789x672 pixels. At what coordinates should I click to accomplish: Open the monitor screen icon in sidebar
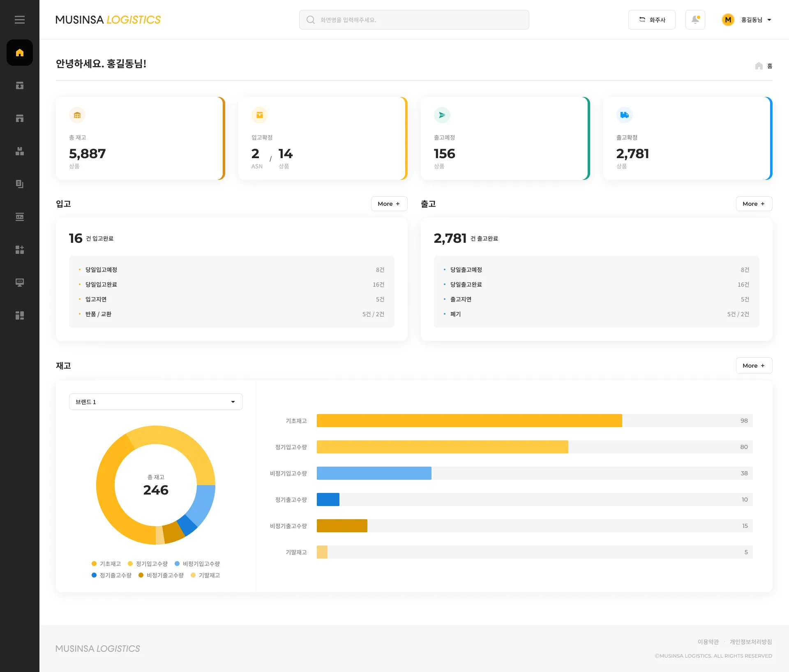[19, 283]
